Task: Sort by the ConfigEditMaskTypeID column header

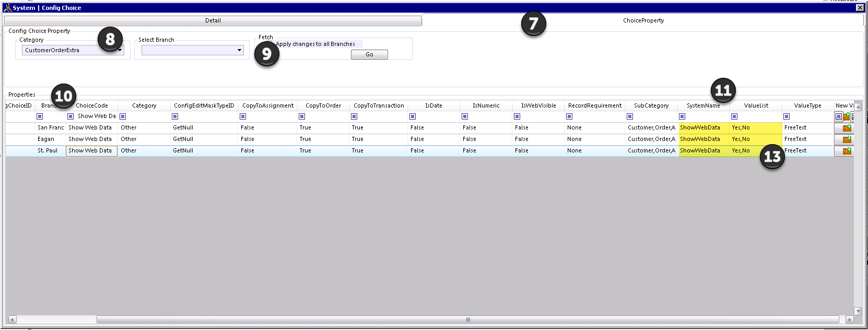Action: pos(204,105)
